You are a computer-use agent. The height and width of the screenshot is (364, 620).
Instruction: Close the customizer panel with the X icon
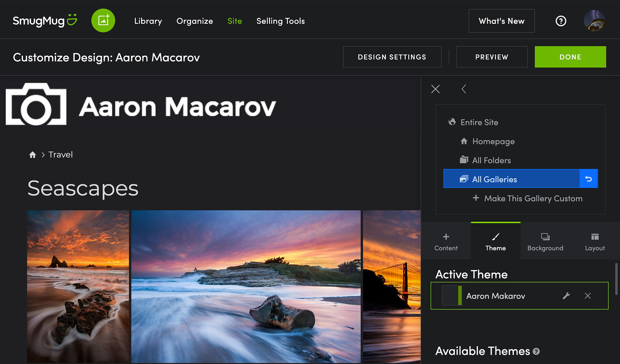tap(435, 89)
